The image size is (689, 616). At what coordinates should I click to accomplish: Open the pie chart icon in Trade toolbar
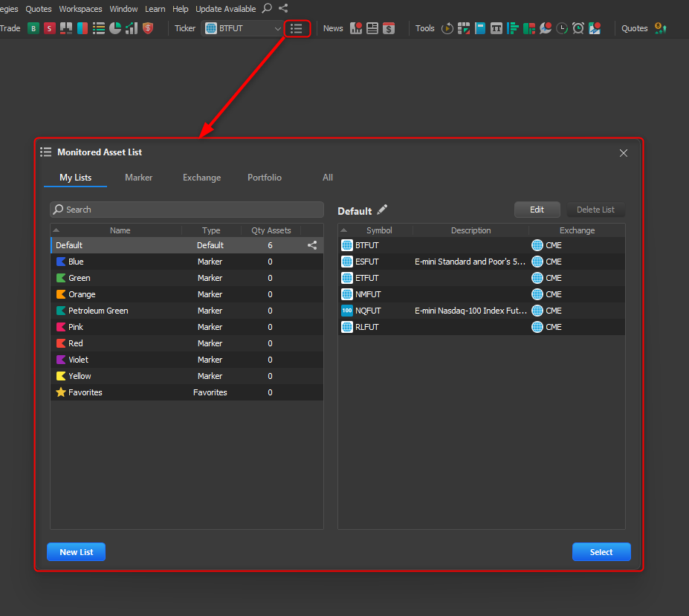point(115,28)
